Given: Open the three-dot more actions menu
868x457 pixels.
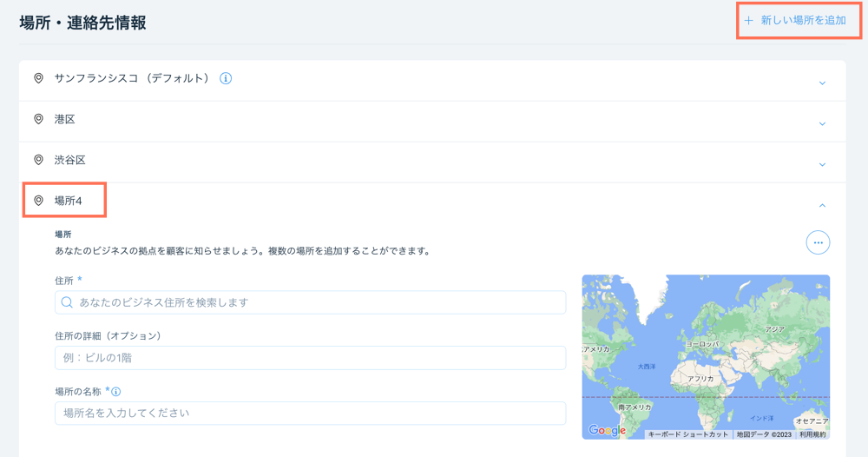Looking at the screenshot, I should (x=818, y=242).
